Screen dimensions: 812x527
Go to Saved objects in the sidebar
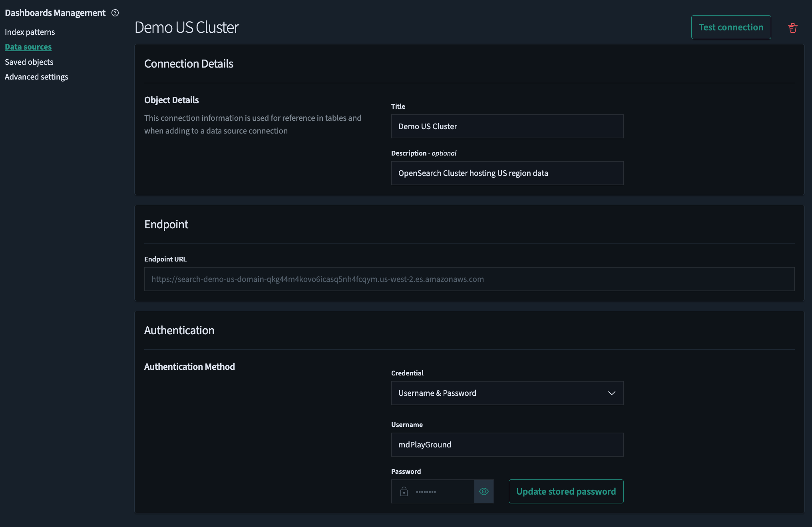pyautogui.click(x=29, y=62)
